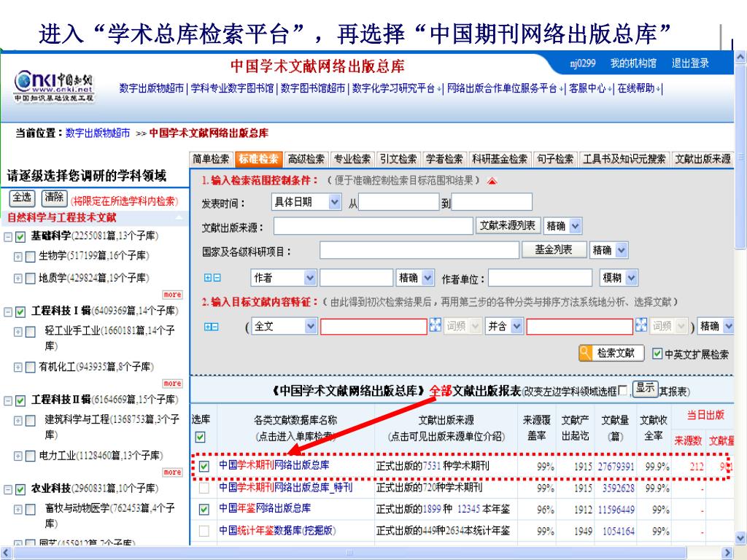Open the 作者 field dropdown
Image resolution: width=747 pixels, height=560 pixels.
coord(284,278)
